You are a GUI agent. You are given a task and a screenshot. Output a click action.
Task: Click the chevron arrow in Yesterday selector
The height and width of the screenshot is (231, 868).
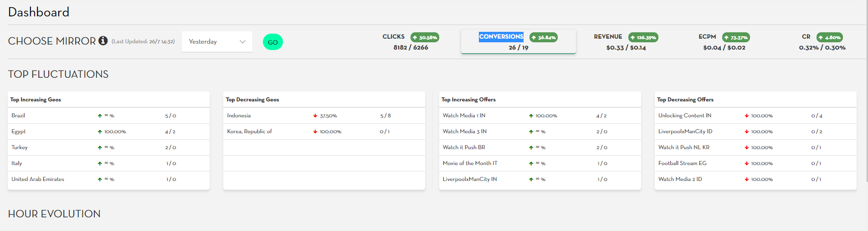coord(242,42)
